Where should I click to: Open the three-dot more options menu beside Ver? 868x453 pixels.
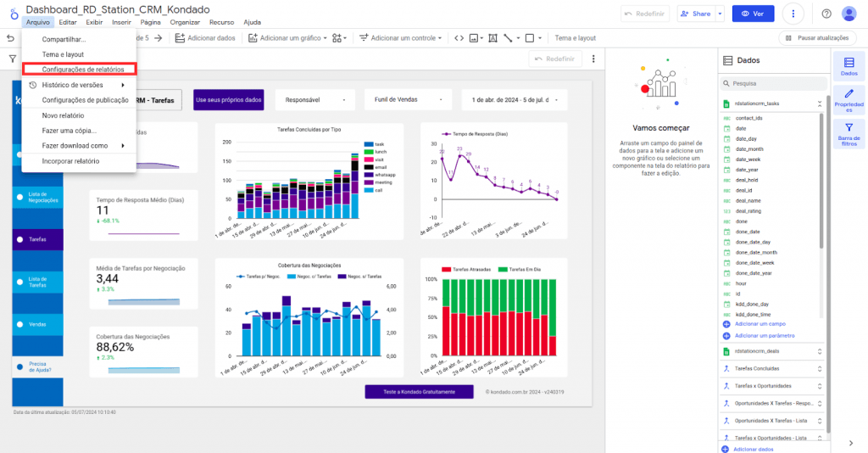tap(793, 14)
